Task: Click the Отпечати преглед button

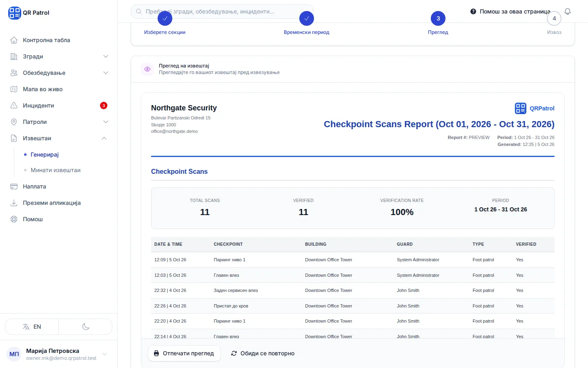Action: 184,353
